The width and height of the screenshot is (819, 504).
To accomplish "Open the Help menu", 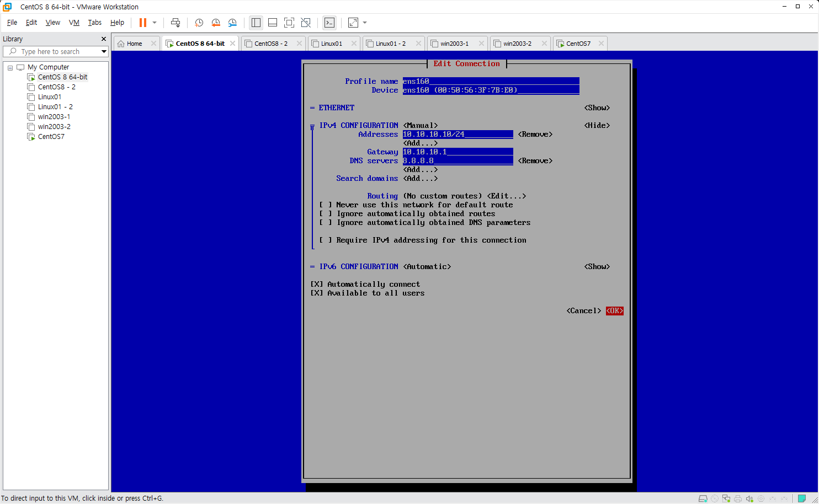I will (117, 23).
